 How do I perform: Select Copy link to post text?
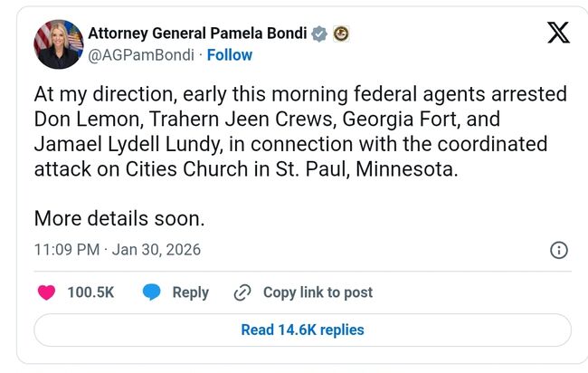point(318,292)
